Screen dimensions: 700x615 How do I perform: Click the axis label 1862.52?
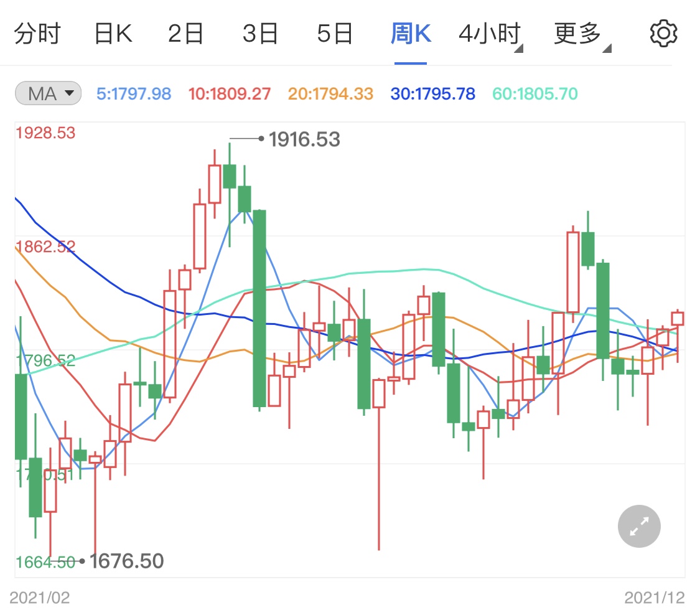click(x=45, y=246)
